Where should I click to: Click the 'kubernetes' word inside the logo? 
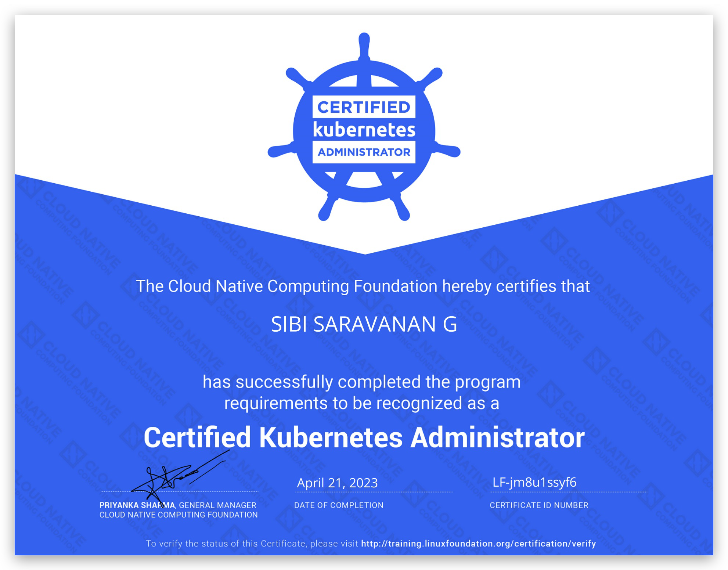[364, 129]
